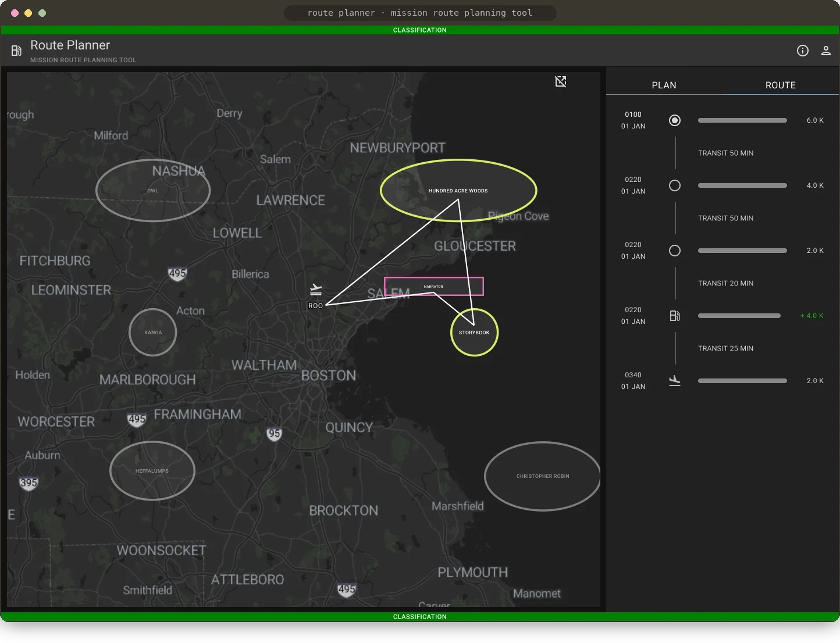Open the user account icon
Image resolution: width=840 pixels, height=643 pixels.
click(825, 51)
